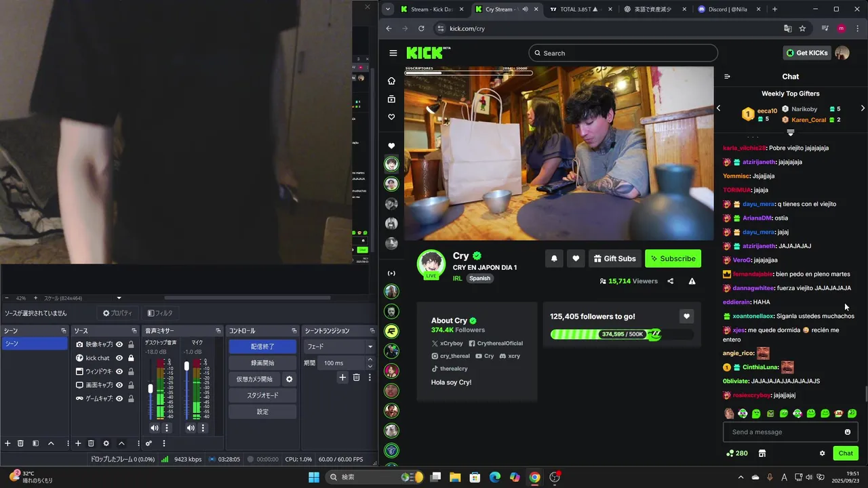This screenshot has height=488, width=868.
Task: Open Chrome's tab search dropdown arrow
Action: 387,9
